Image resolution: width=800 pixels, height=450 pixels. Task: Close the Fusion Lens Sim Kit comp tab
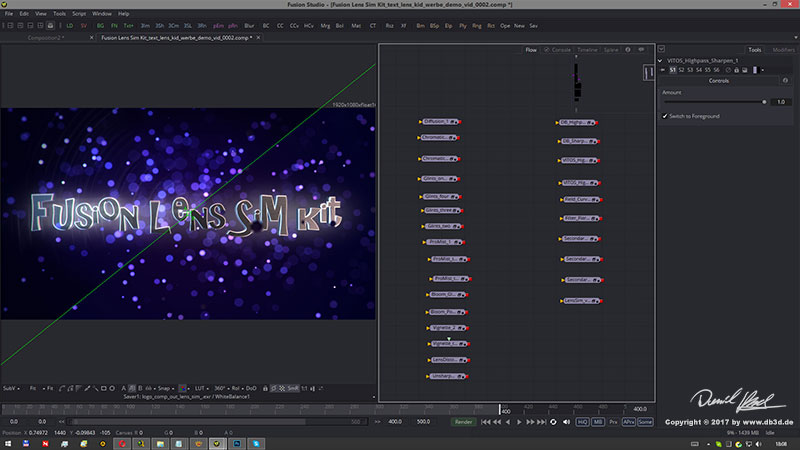tap(258, 38)
